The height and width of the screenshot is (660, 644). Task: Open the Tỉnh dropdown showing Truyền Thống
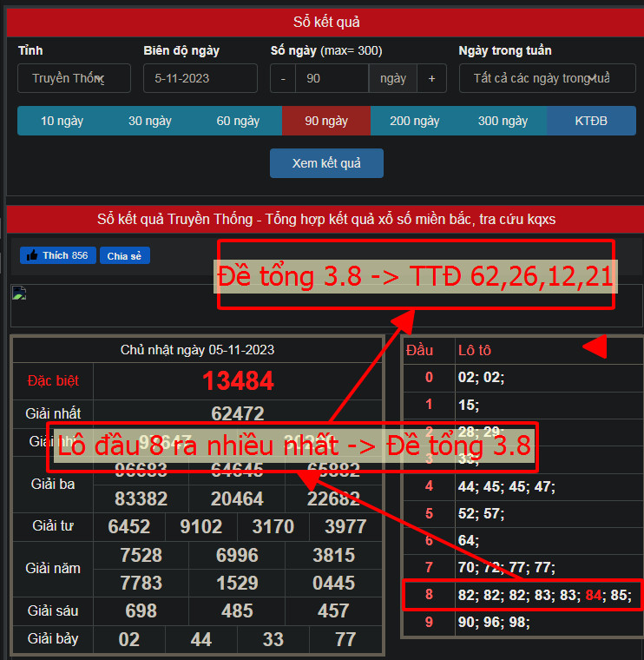point(74,78)
